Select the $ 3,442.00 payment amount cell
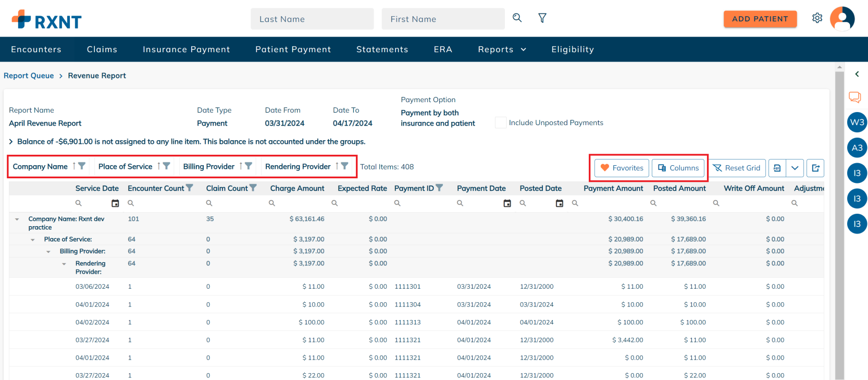Image resolution: width=868 pixels, height=380 pixels. click(x=628, y=340)
